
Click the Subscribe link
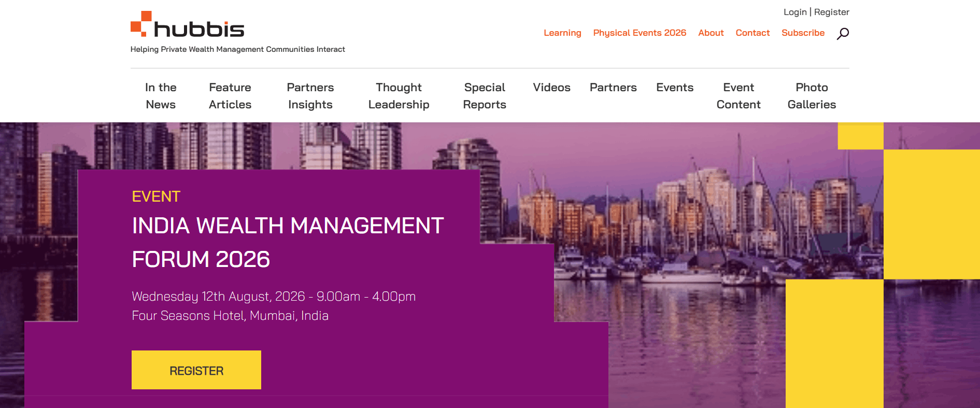click(x=803, y=33)
